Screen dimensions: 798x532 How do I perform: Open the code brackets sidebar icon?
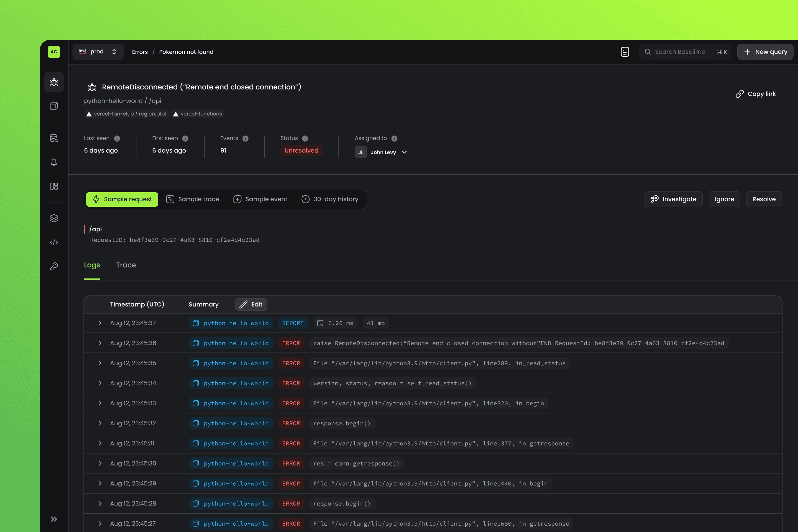[54, 242]
